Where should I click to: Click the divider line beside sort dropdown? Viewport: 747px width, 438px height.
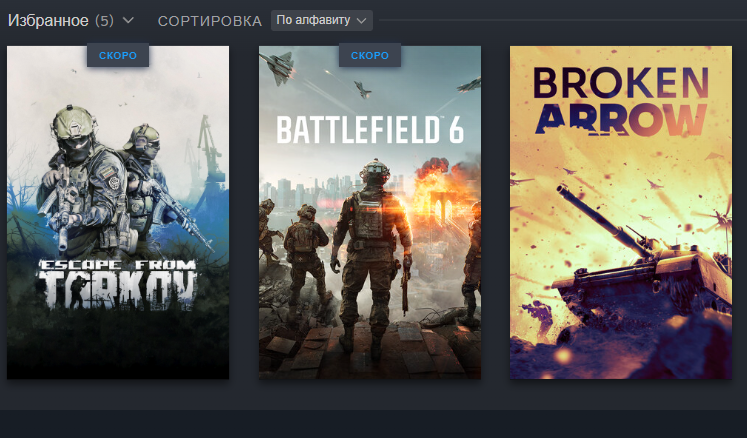click(x=563, y=20)
